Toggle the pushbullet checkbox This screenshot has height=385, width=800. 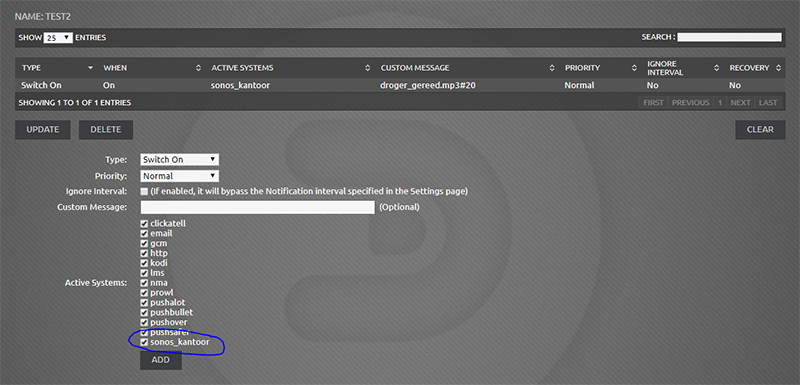(144, 312)
